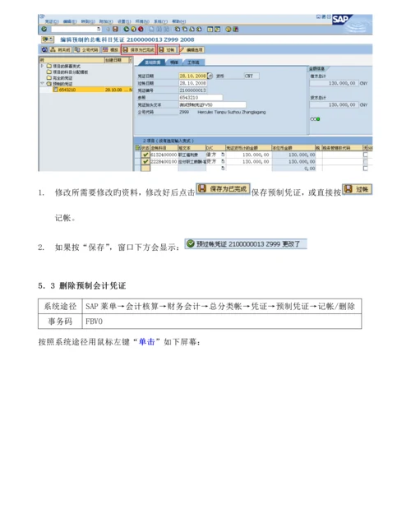Viewport: 411px width, 532px height.
Task: Click the 凭证抬头文本 header text field
Action: 212,105
